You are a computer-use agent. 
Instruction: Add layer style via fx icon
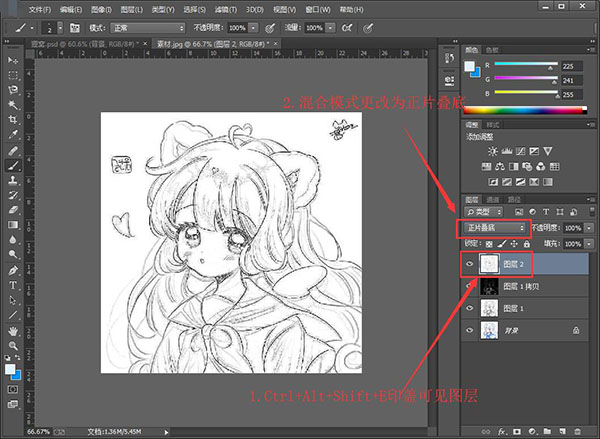[x=502, y=431]
